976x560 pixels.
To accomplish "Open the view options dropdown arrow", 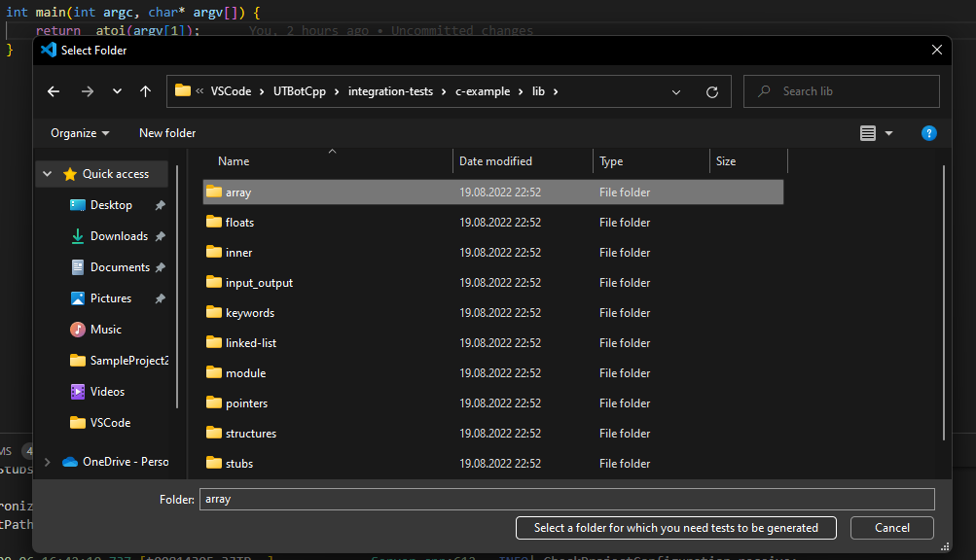I will point(888,133).
